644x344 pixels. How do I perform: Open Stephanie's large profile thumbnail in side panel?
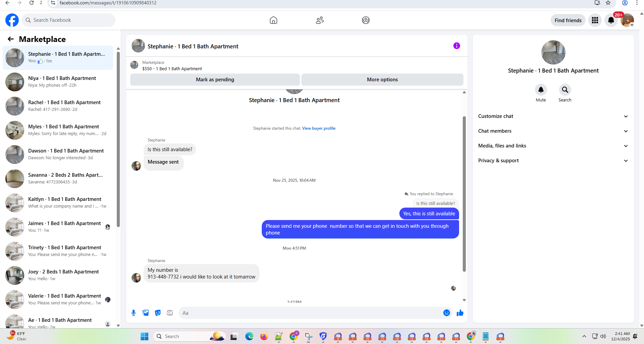click(x=553, y=52)
